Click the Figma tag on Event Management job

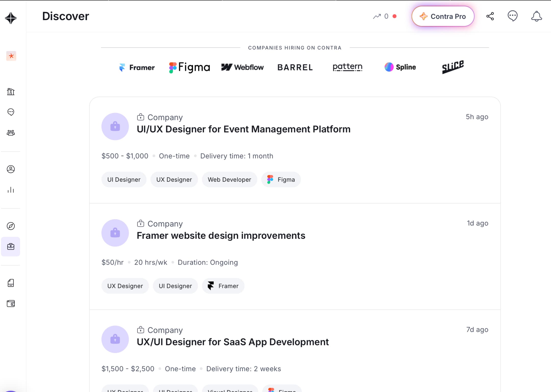[x=281, y=179]
